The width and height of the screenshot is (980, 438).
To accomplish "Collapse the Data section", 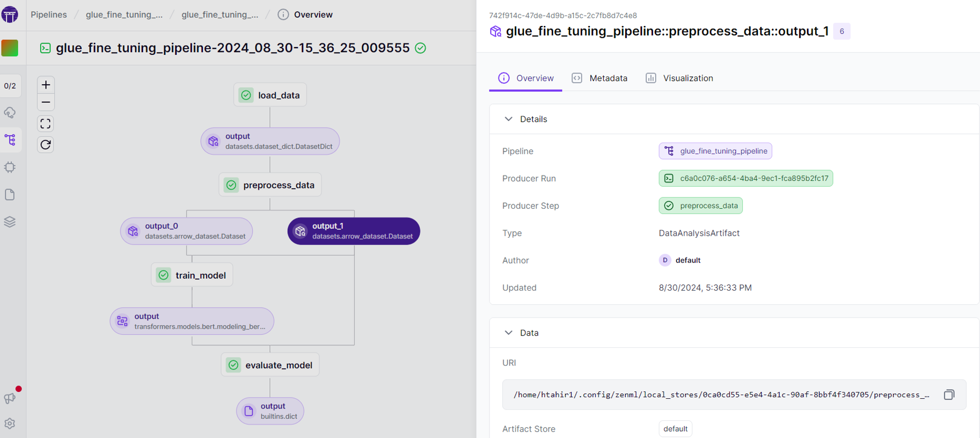I will pyautogui.click(x=509, y=333).
